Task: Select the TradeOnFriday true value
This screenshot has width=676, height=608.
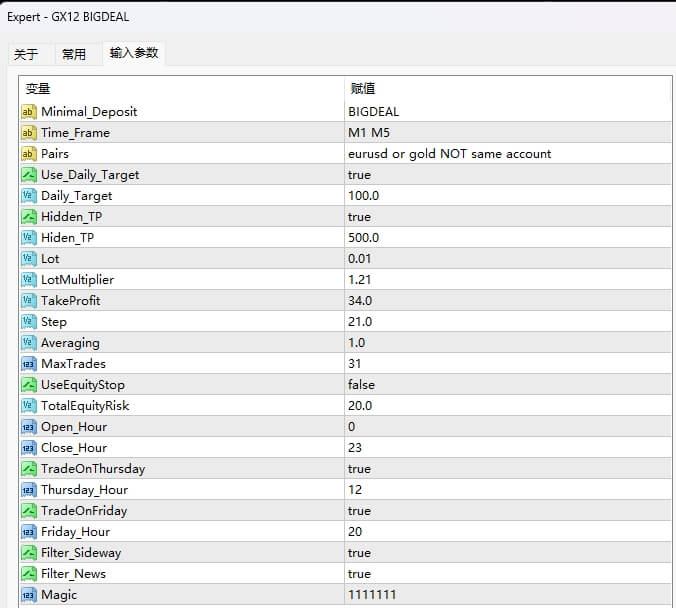Action: click(x=359, y=511)
